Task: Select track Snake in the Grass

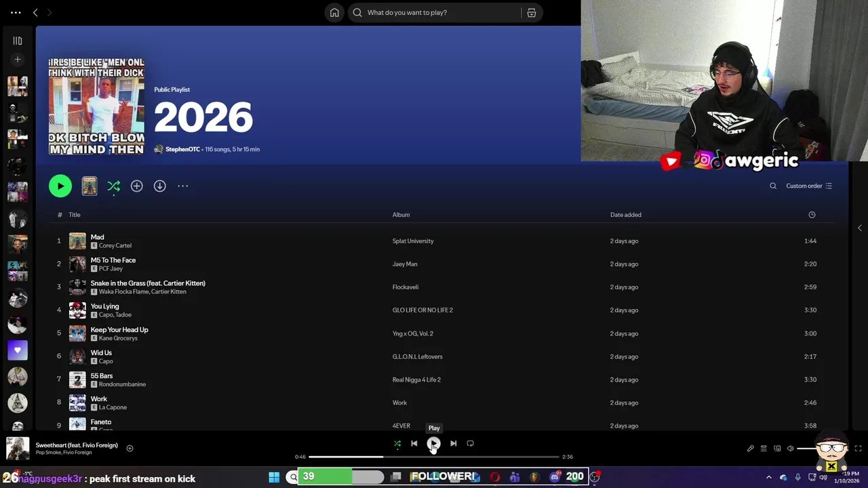Action: [148, 283]
